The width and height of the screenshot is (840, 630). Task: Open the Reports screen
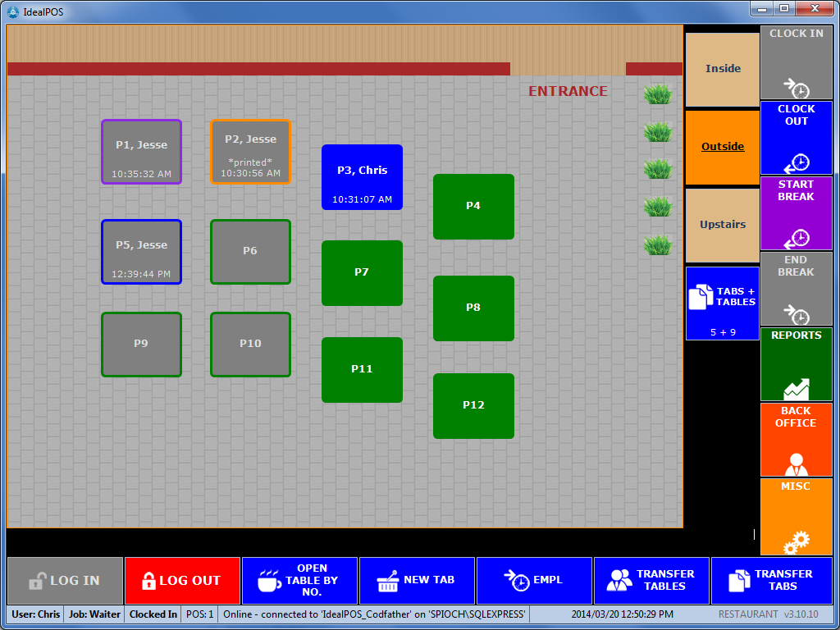point(796,364)
